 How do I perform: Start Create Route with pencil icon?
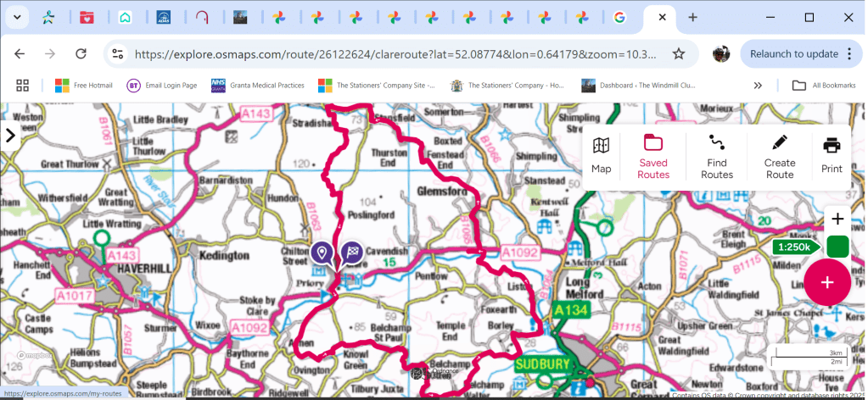779,155
